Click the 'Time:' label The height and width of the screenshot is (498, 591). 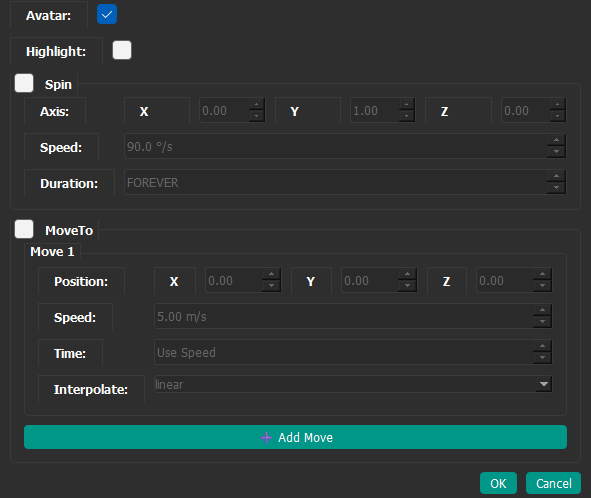tap(70, 354)
